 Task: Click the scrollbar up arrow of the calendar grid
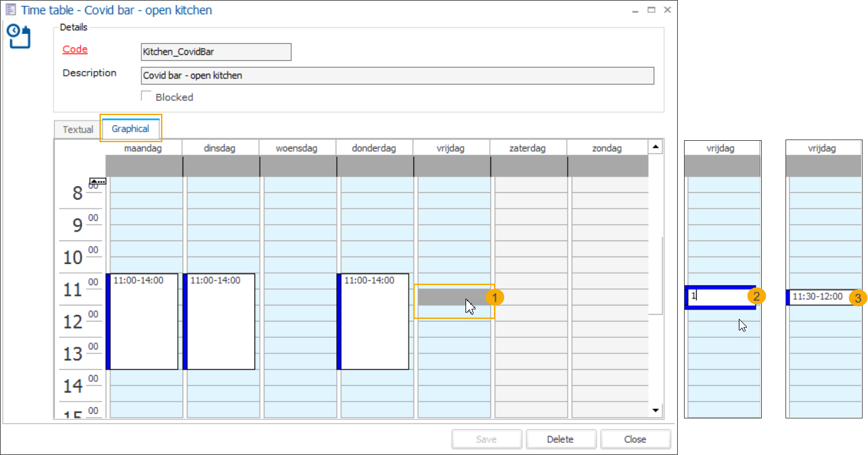pyautogui.click(x=654, y=146)
